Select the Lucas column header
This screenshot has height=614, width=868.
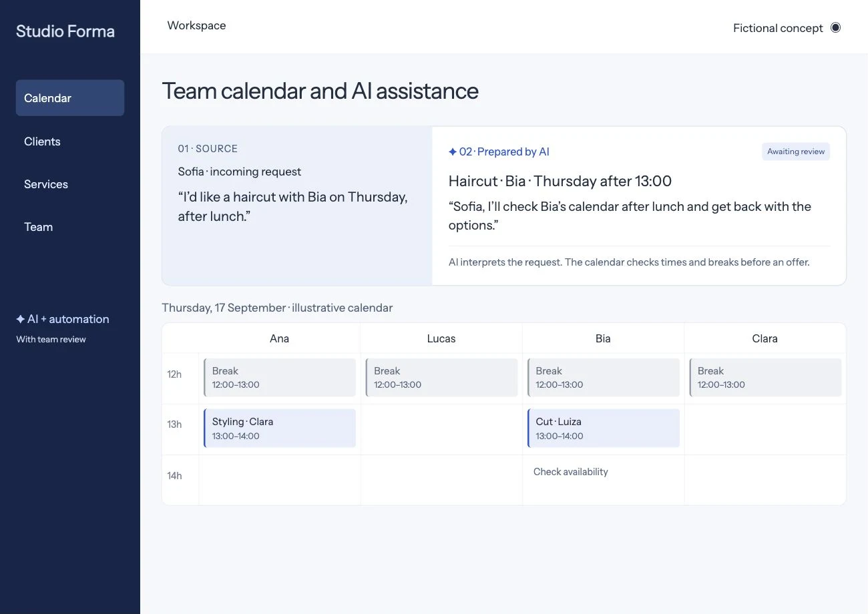coord(441,338)
